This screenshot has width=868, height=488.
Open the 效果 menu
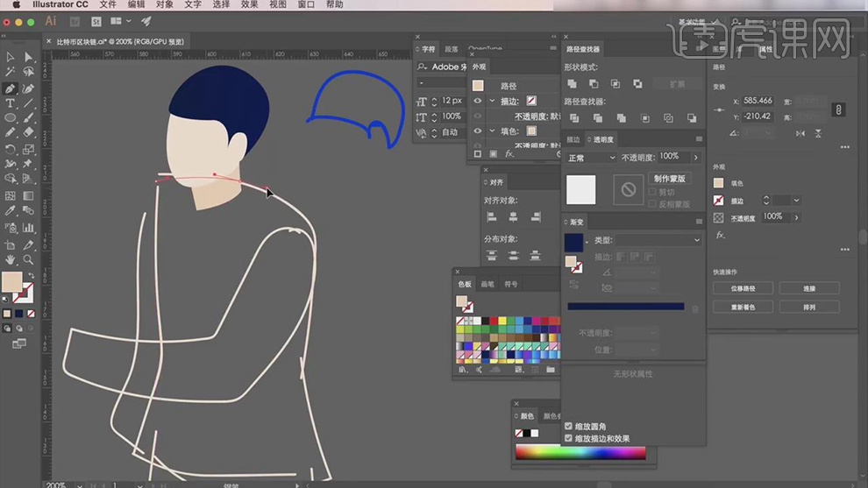pos(250,4)
